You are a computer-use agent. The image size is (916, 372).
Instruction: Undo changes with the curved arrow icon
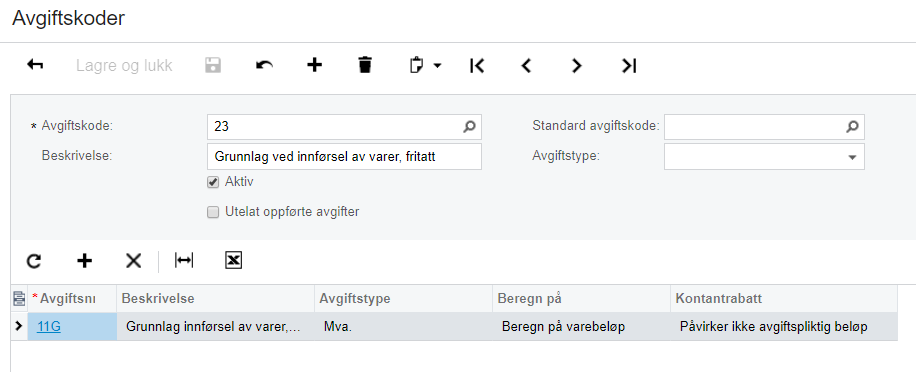265,65
